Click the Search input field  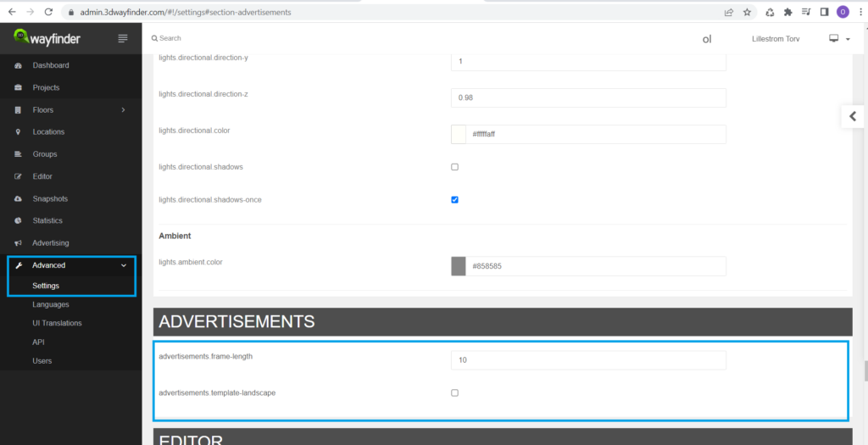coord(170,38)
